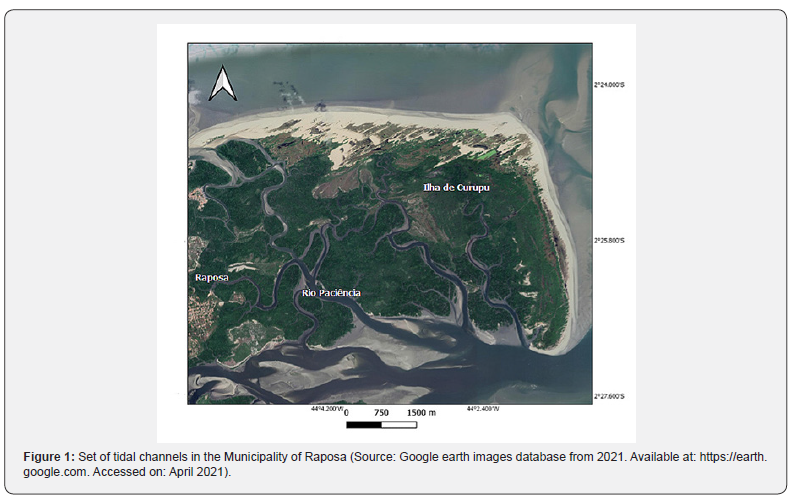Viewport: 798px width, 503px height.
Task: Click the 0 mark at scale bar start
Action: 346,413
